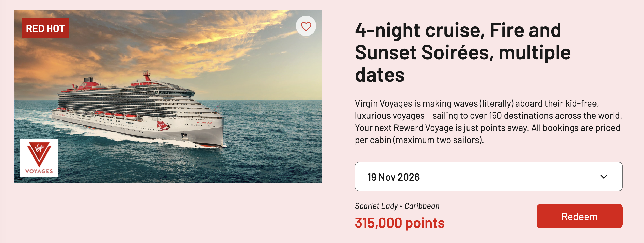Click the Virgin logo on the ship hull

(163, 125)
